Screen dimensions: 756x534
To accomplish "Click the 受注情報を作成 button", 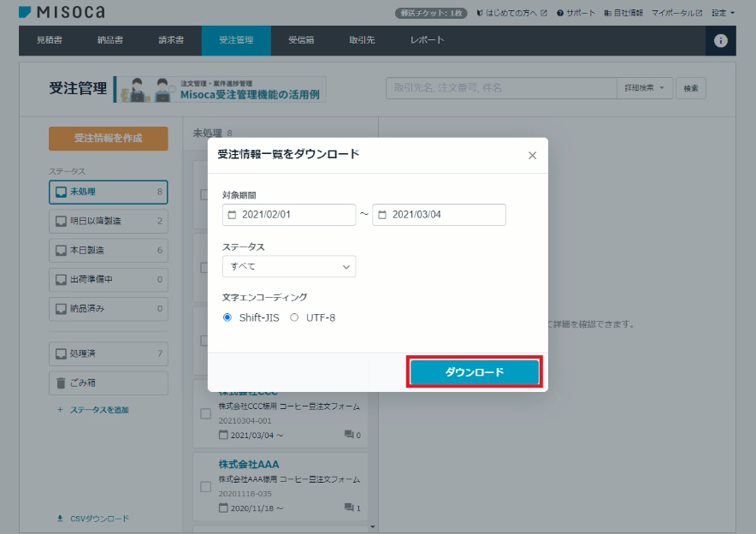I will [x=109, y=139].
